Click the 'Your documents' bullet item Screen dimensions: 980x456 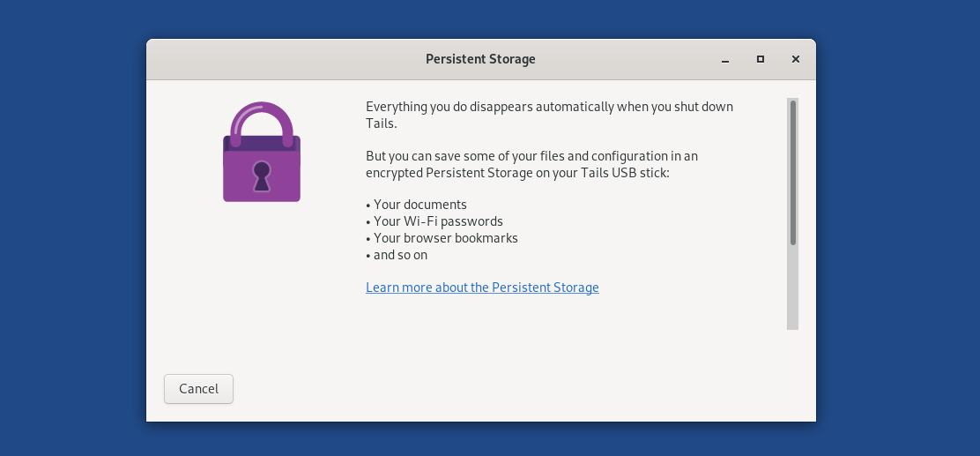(x=416, y=205)
